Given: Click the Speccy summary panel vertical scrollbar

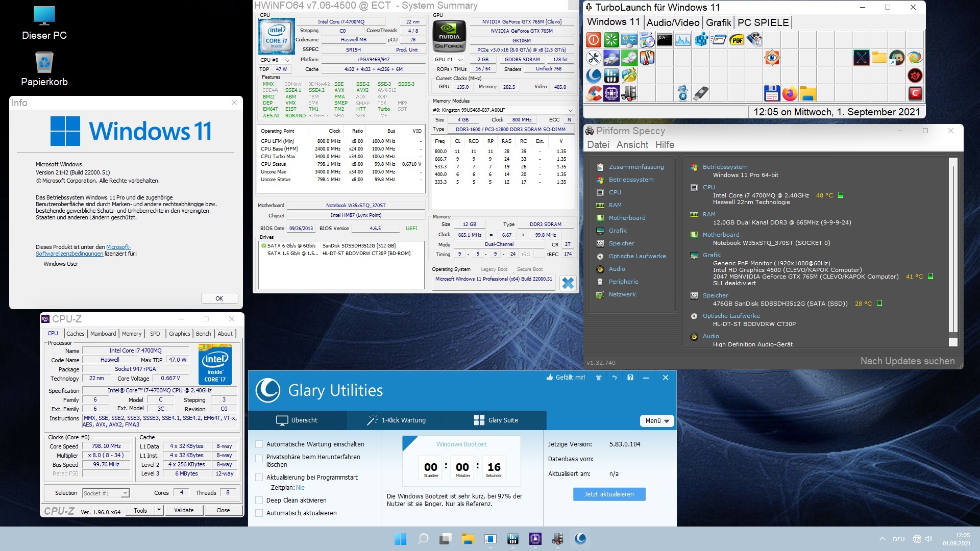Looking at the screenshot, I should (952, 245).
